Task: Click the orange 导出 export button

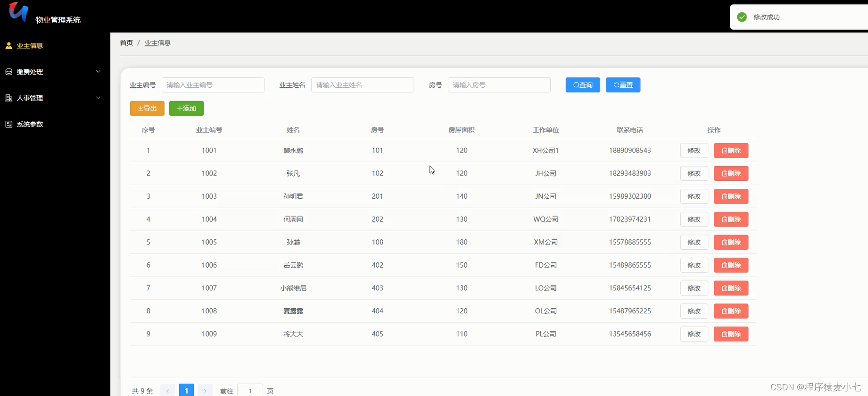Action: point(147,109)
